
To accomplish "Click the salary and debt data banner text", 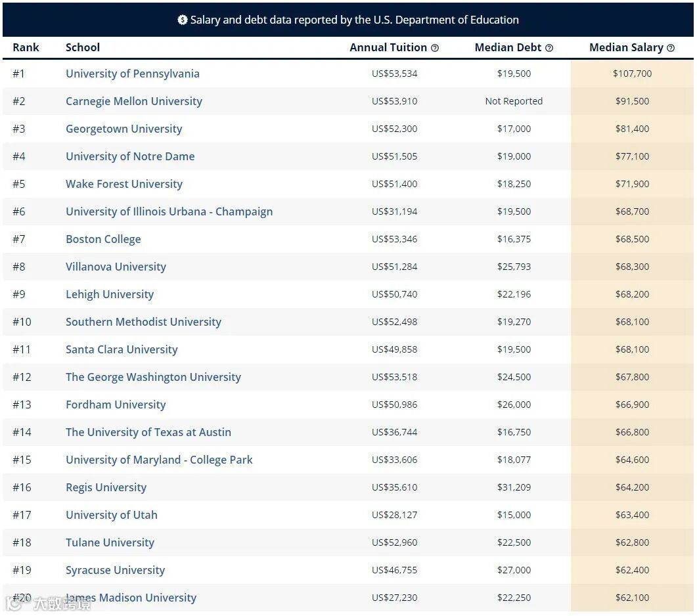I will (354, 20).
